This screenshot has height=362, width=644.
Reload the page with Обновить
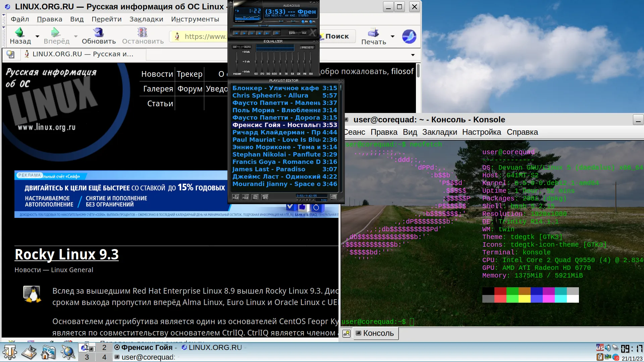click(x=99, y=36)
